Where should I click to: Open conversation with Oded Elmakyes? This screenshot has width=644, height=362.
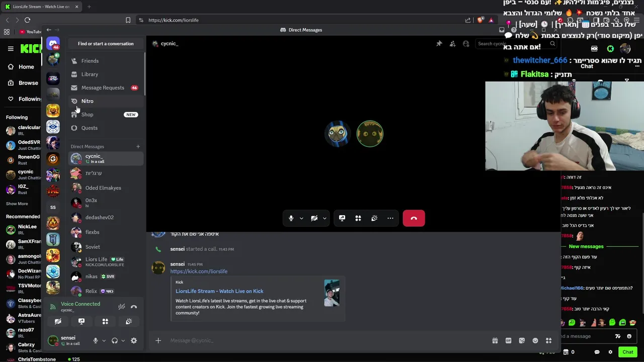(x=106, y=188)
